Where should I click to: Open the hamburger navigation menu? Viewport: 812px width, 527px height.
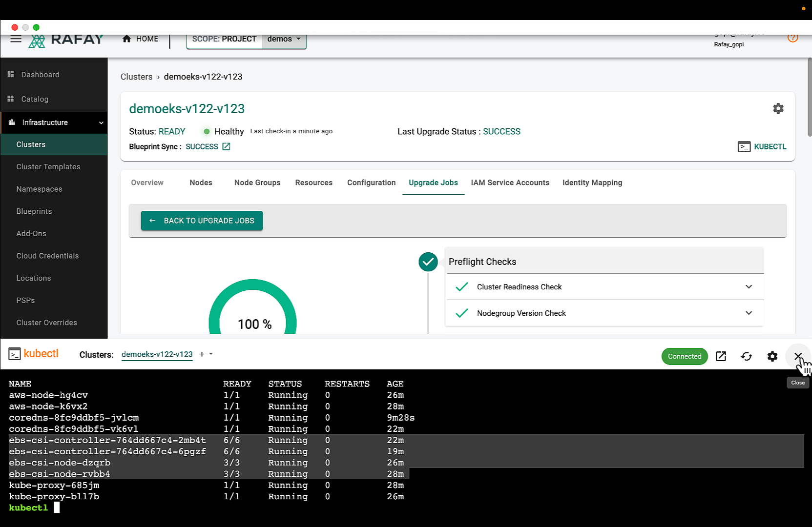[16, 39]
